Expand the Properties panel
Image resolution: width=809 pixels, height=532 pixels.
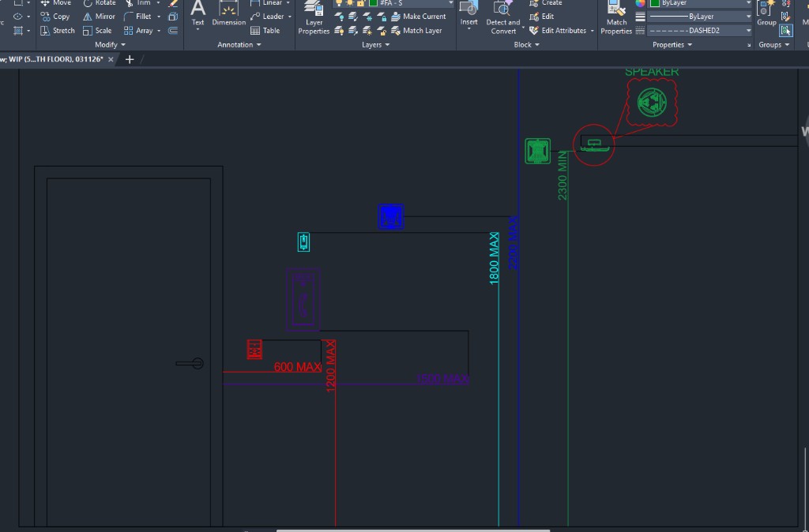pyautogui.click(x=672, y=45)
